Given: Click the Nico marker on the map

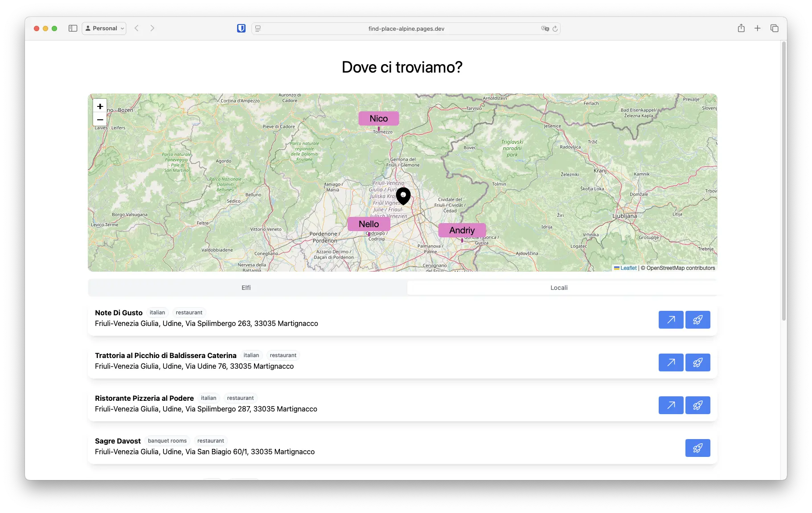Looking at the screenshot, I should [378, 118].
